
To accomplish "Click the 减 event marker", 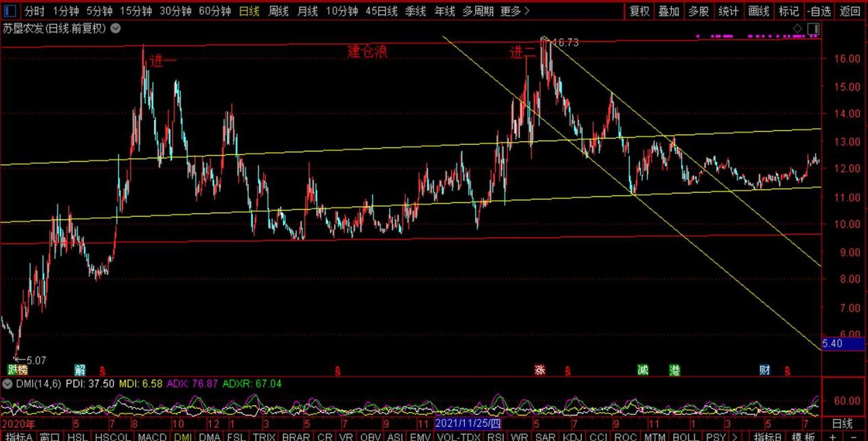I will [x=643, y=370].
